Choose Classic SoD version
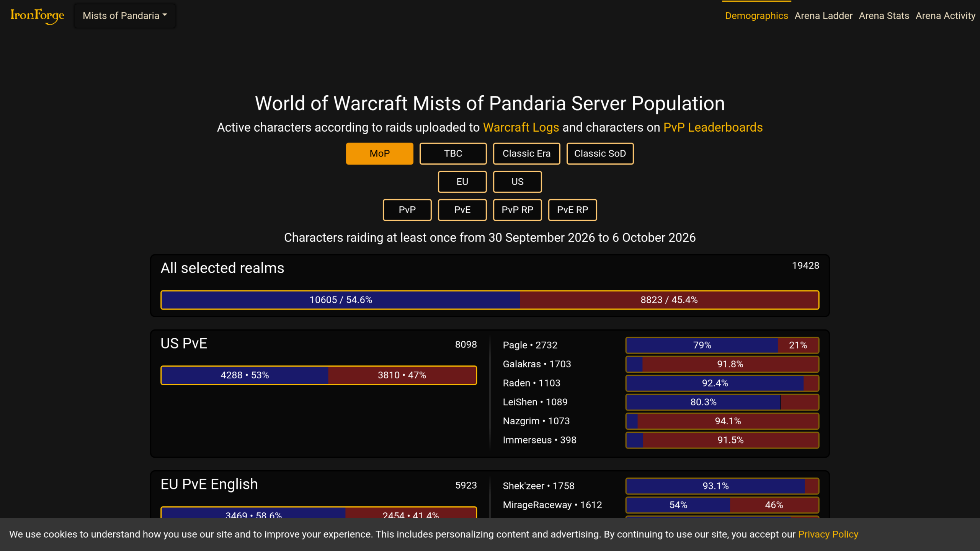Screen dimensions: 980x551 coord(600,153)
